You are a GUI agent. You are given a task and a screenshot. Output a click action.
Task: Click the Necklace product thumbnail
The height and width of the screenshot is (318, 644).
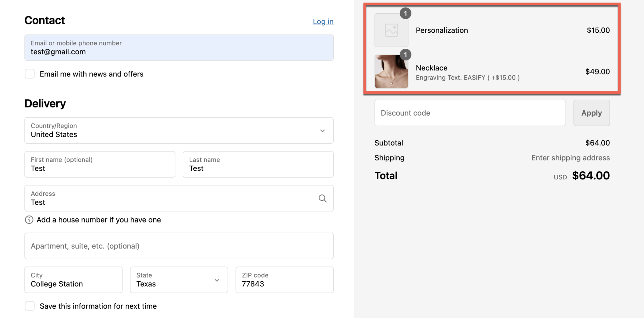[391, 71]
